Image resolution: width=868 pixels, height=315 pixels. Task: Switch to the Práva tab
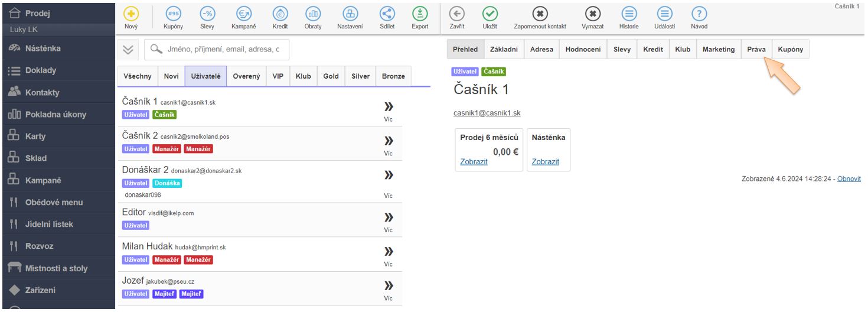coord(756,50)
